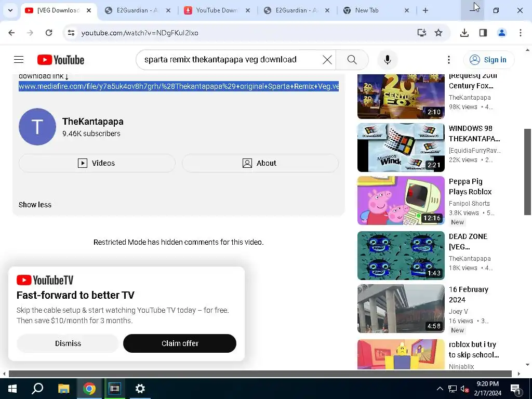Open Chrome profile avatar
Screen dimensions: 532x399
click(502, 33)
